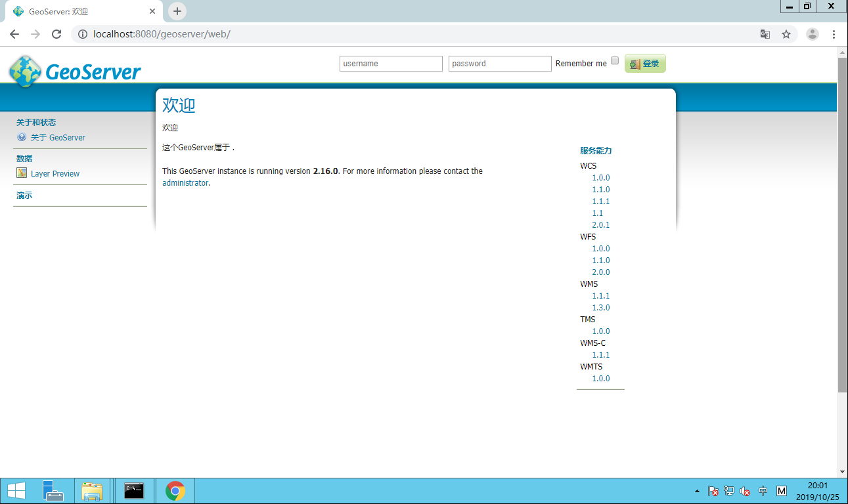Click the username input field

tap(391, 64)
